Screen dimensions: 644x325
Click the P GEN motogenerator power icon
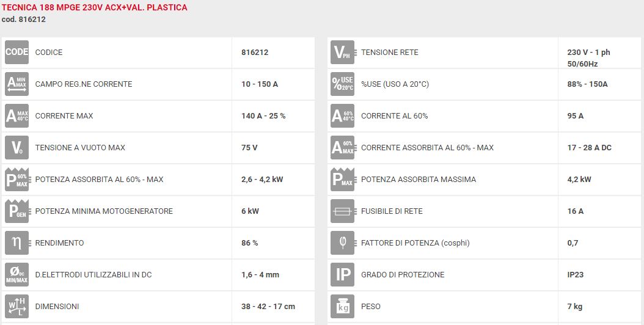17,211
